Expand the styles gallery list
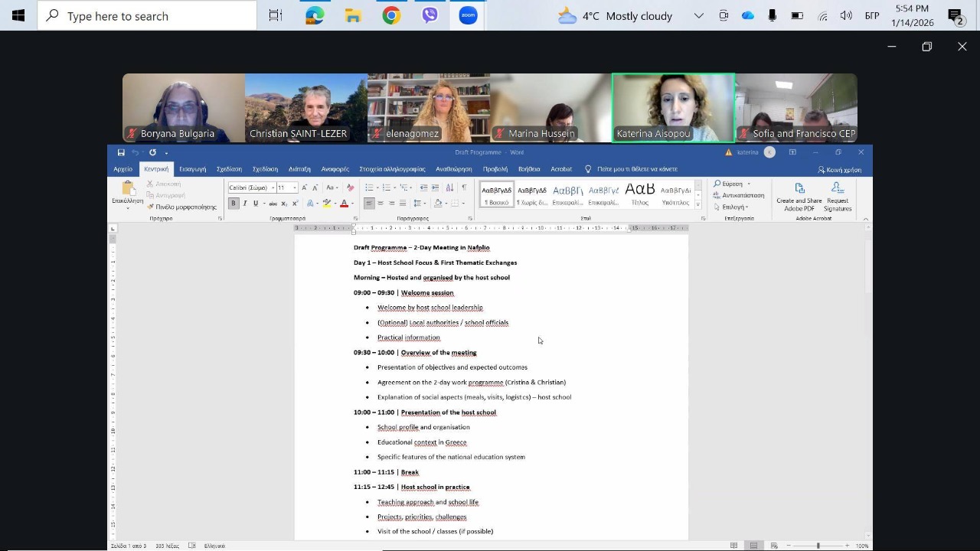Screen dimensions: 980x551 coord(697,205)
